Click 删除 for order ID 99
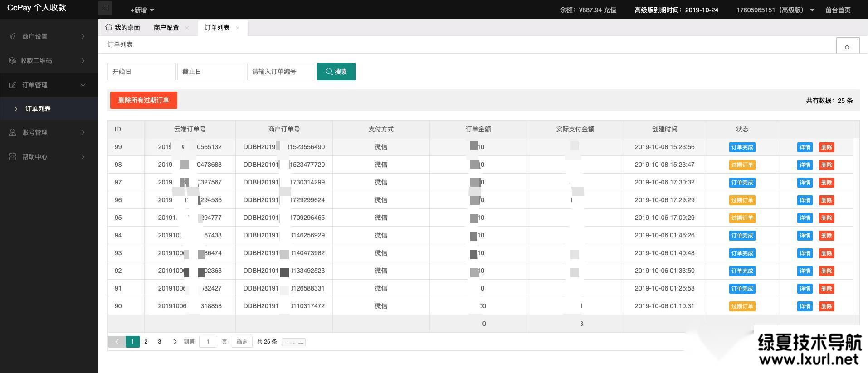The height and width of the screenshot is (373, 868). (827, 147)
